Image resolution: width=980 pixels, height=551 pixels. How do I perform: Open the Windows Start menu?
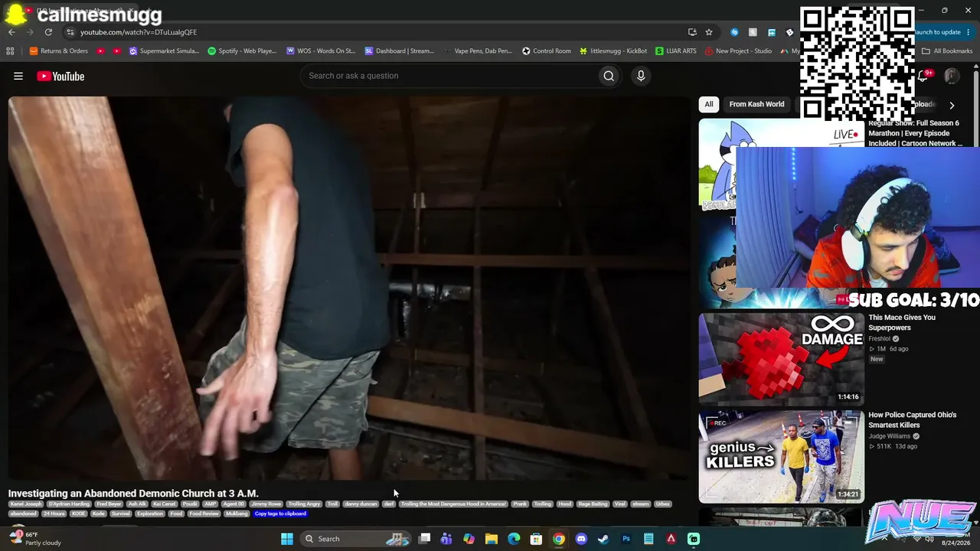coord(287,539)
